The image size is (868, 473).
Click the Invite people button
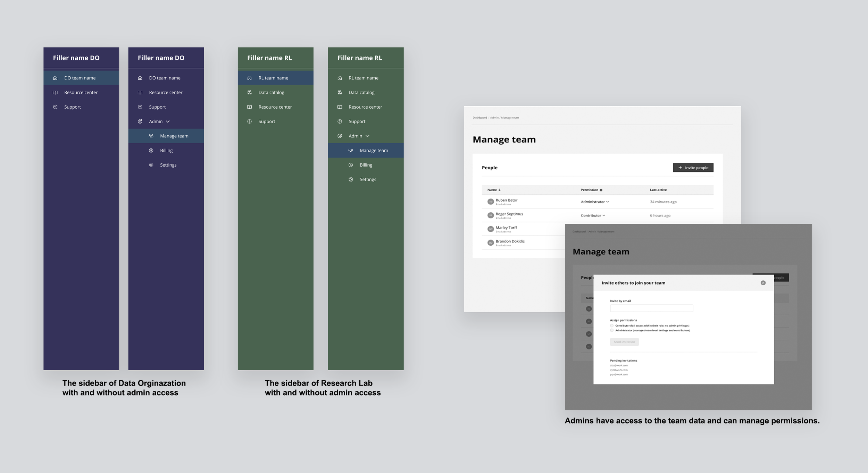693,168
